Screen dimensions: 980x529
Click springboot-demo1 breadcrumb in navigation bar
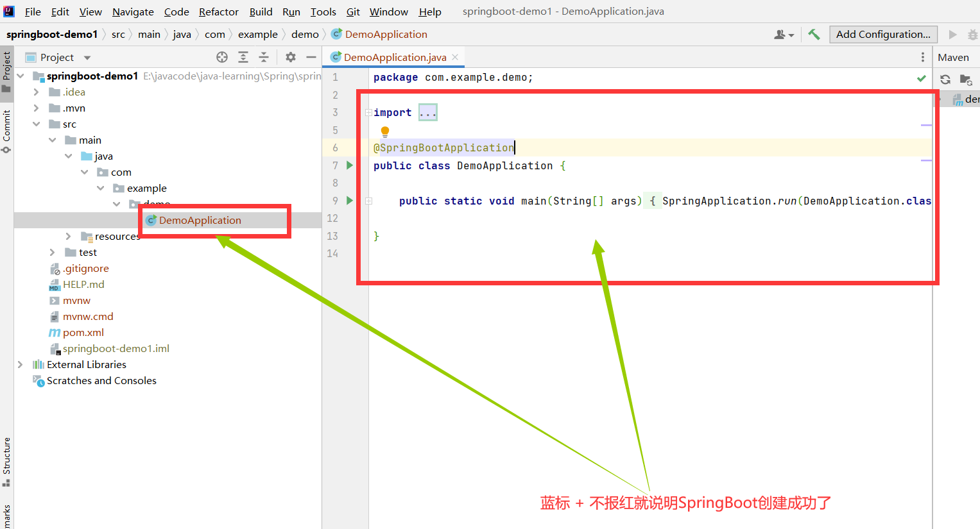point(52,35)
